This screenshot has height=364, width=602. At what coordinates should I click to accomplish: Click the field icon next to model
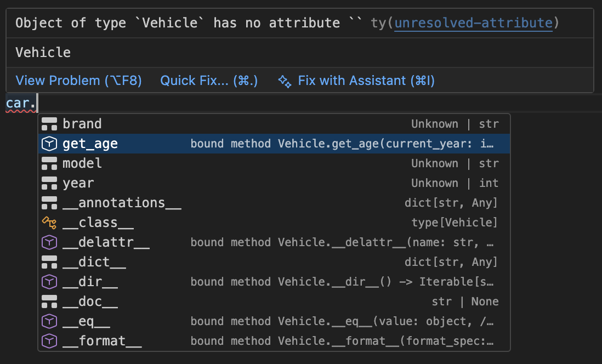click(49, 163)
